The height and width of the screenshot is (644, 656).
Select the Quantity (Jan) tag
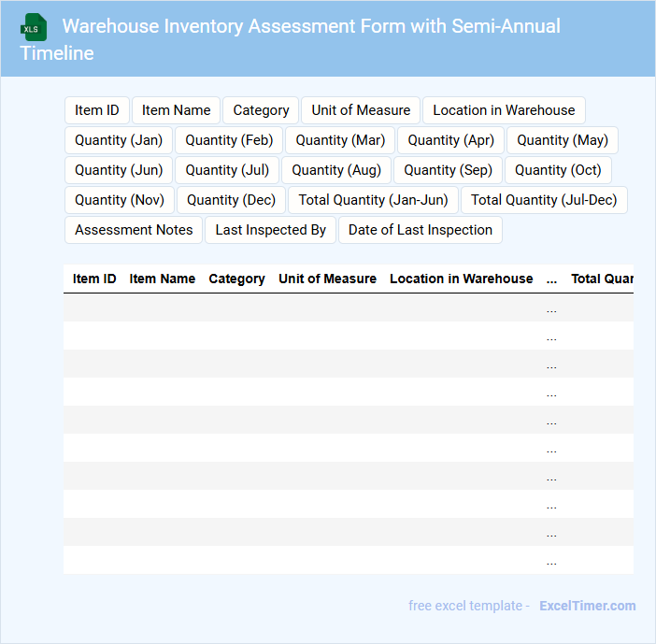point(119,140)
